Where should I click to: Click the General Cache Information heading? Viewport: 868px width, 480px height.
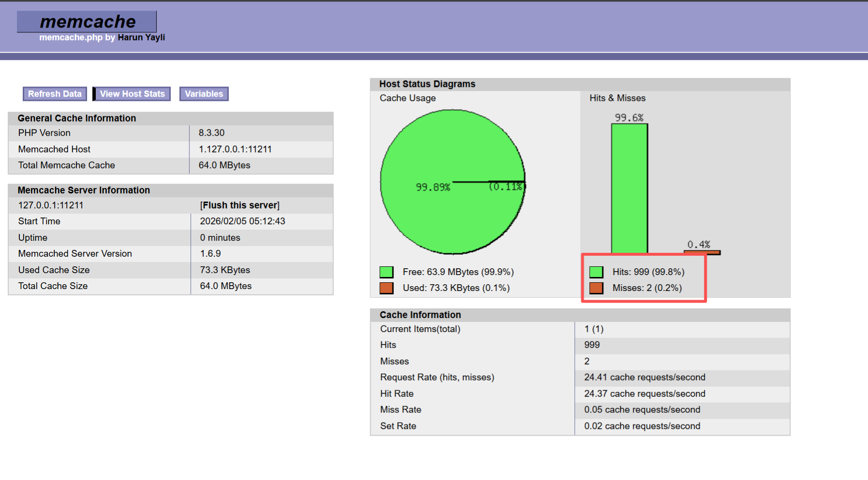[77, 118]
